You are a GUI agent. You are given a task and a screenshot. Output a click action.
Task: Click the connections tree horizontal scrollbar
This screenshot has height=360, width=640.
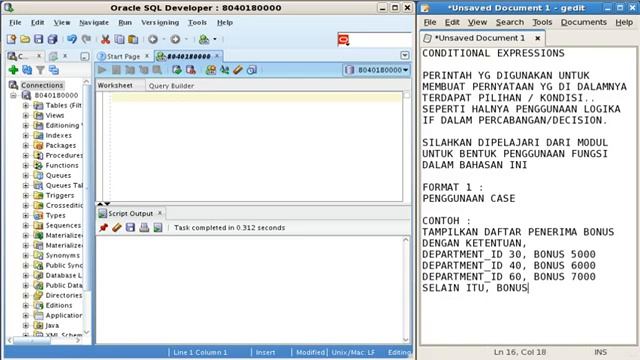44,340
